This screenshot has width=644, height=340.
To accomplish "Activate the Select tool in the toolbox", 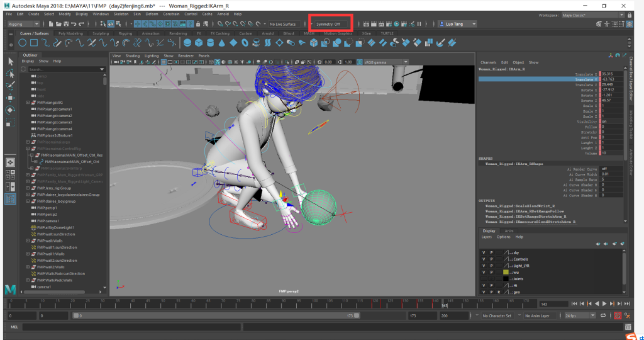I will tap(11, 62).
